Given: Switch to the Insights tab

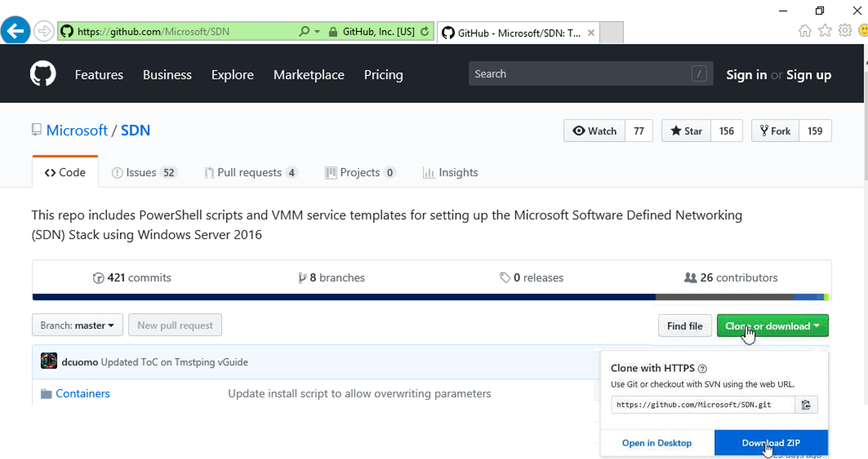Looking at the screenshot, I should [x=450, y=172].
